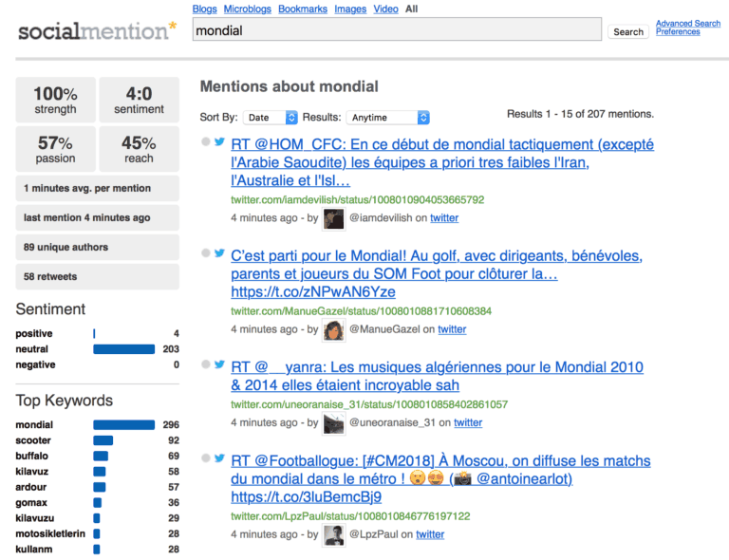Click the neutral sentiment bar
Image resolution: width=729 pixels, height=560 pixels.
tap(123, 349)
